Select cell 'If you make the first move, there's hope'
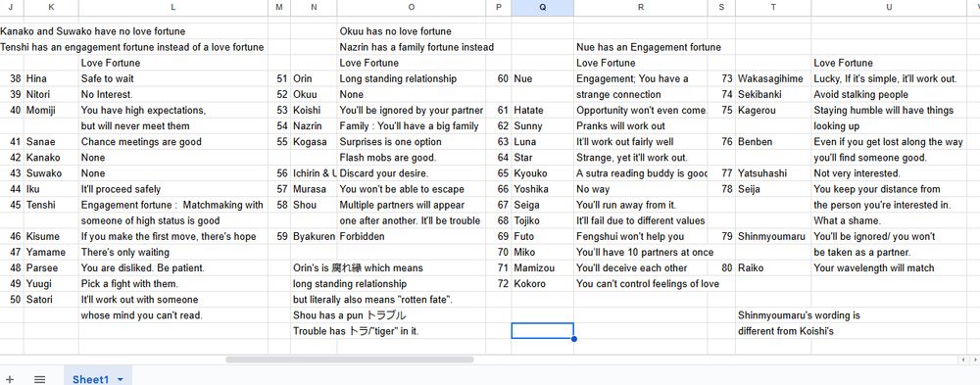Image resolution: width=980 pixels, height=385 pixels. tap(173, 236)
